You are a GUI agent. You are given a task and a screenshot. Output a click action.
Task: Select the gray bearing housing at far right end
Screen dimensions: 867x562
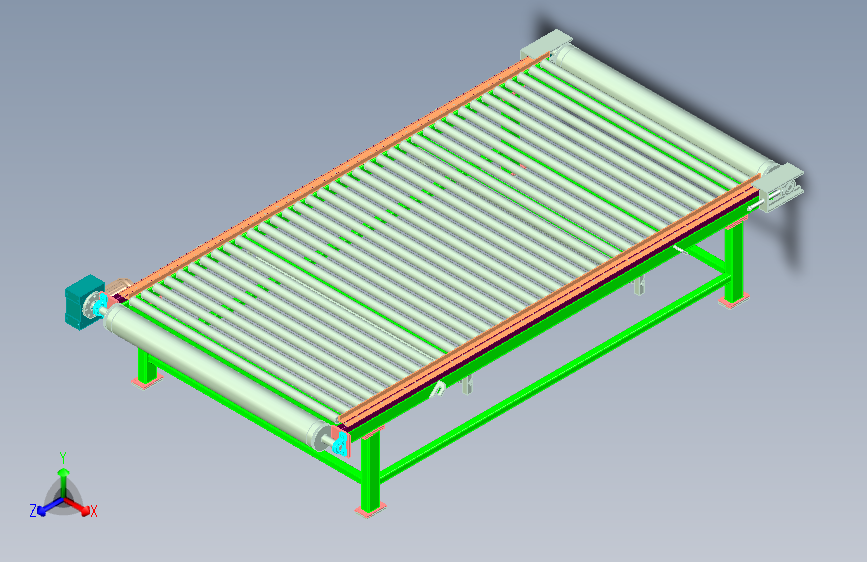point(781,188)
